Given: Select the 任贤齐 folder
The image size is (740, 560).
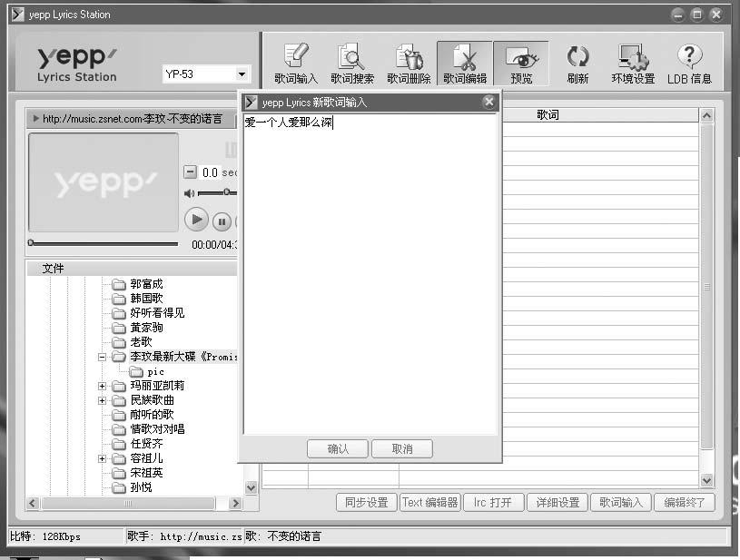Looking at the screenshot, I should [146, 444].
